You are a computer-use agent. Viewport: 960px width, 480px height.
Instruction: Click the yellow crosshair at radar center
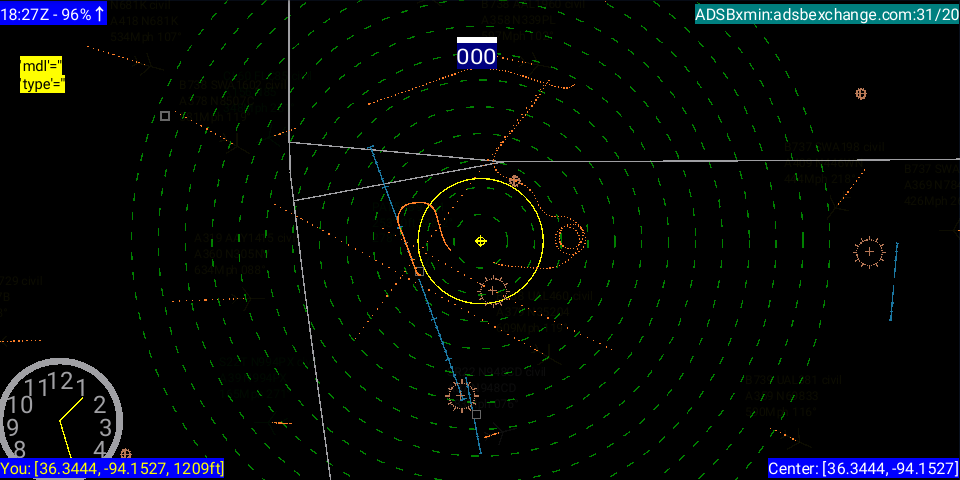coord(481,241)
